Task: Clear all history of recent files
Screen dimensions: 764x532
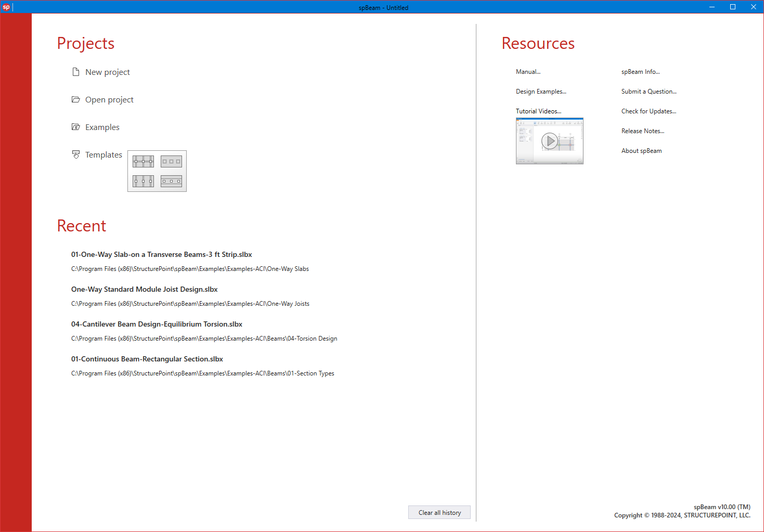Action: (x=439, y=512)
